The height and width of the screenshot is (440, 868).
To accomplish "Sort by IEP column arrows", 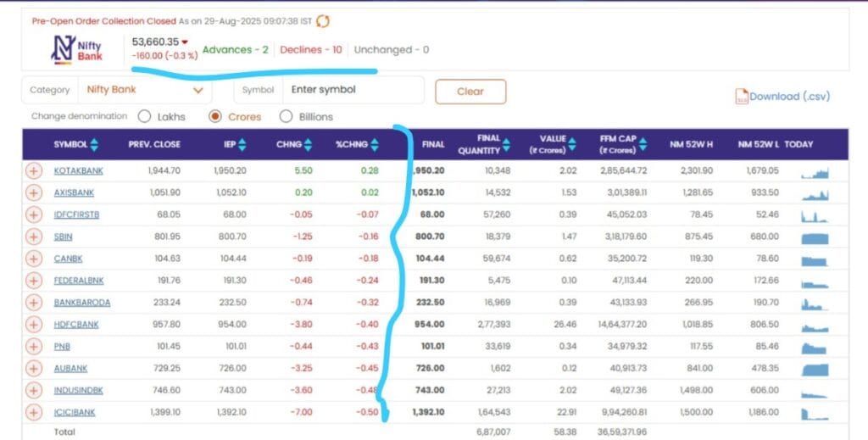I will click(x=242, y=145).
